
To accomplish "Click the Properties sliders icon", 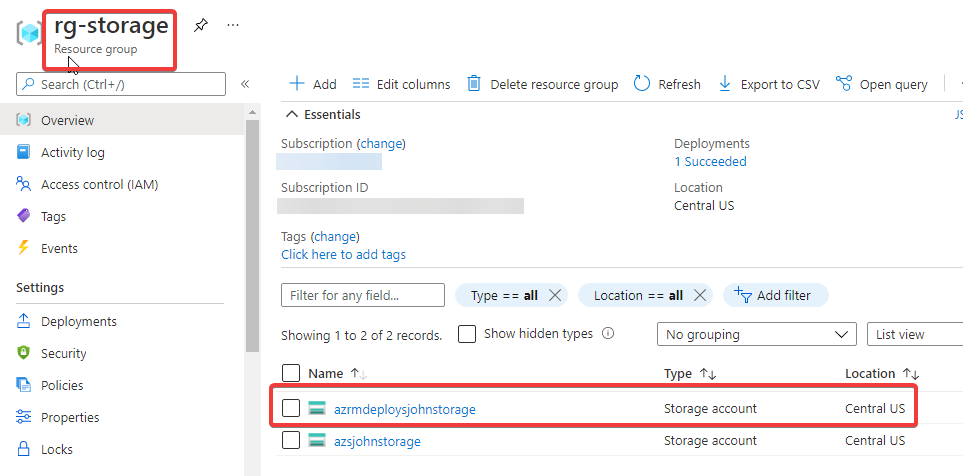I will tap(23, 417).
